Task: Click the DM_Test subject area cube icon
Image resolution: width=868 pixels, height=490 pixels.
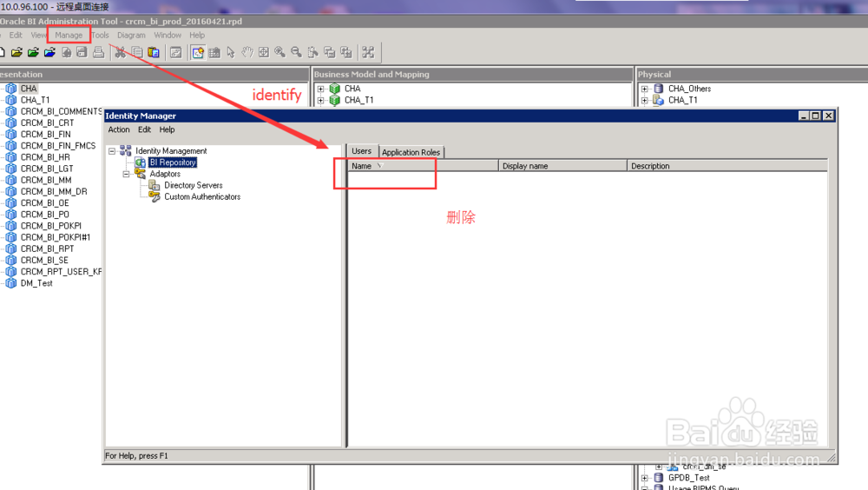Action: tap(11, 283)
